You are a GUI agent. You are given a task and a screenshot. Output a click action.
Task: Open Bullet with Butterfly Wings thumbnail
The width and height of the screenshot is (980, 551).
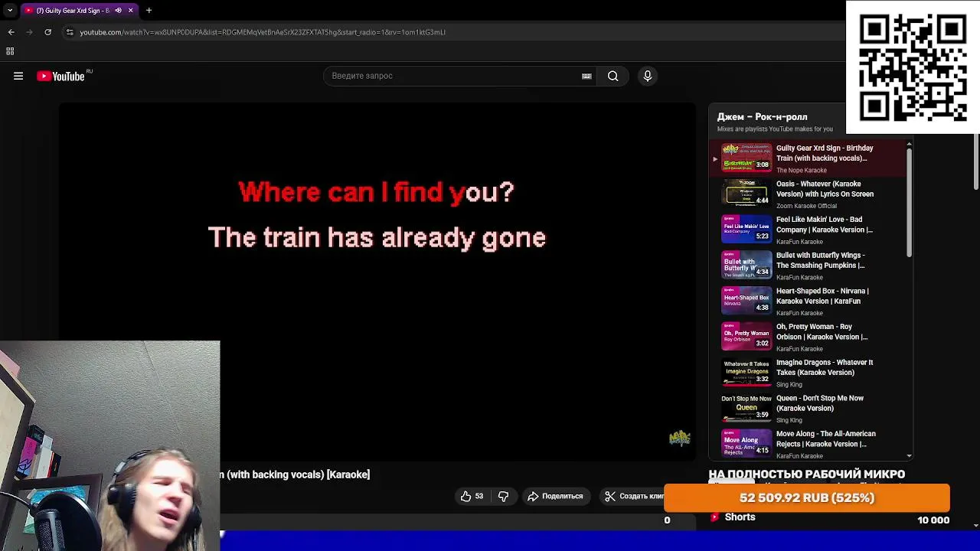coord(746,264)
